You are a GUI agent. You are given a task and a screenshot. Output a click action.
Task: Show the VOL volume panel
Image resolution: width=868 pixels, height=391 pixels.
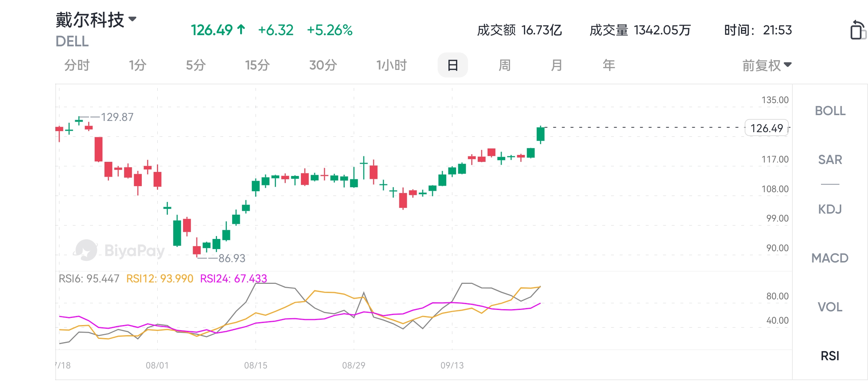830,307
